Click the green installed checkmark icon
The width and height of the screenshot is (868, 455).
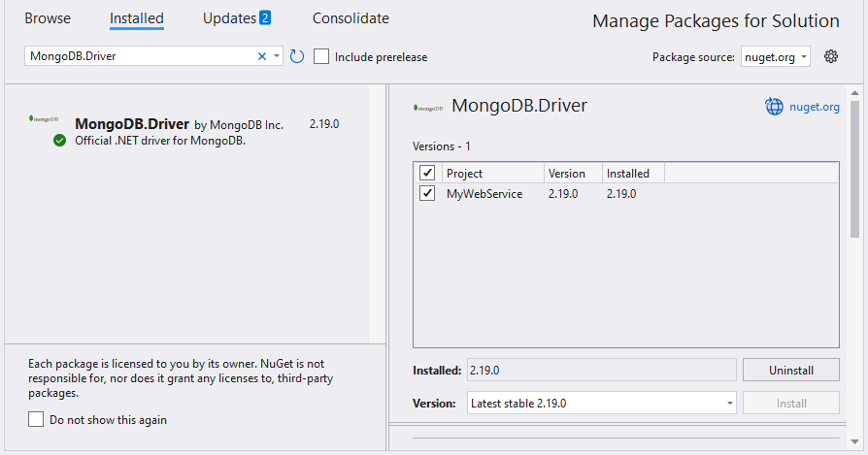(60, 141)
